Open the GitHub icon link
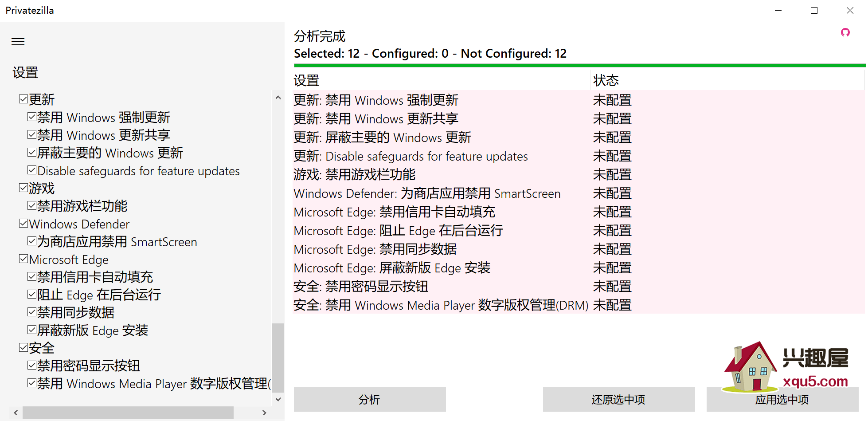The height and width of the screenshot is (421, 868). [845, 32]
